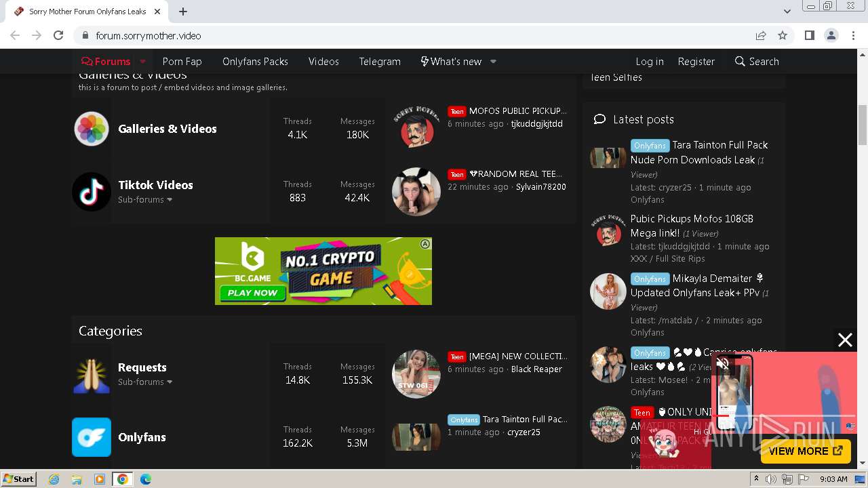Screen dimensions: 868x488
Task: Open Tara Tainton Full Pack latest post
Action: point(699,152)
